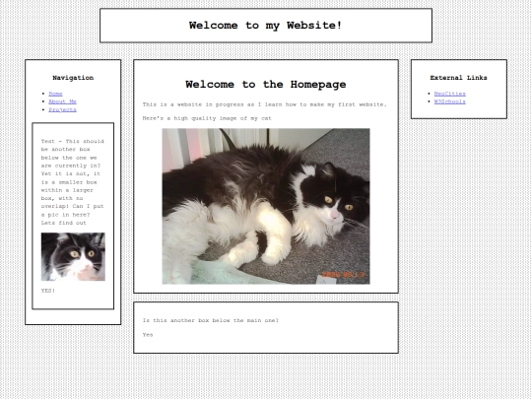Click the 'high quality image of my cat' caption
Screen dimensions: 532x399
(x=207, y=118)
